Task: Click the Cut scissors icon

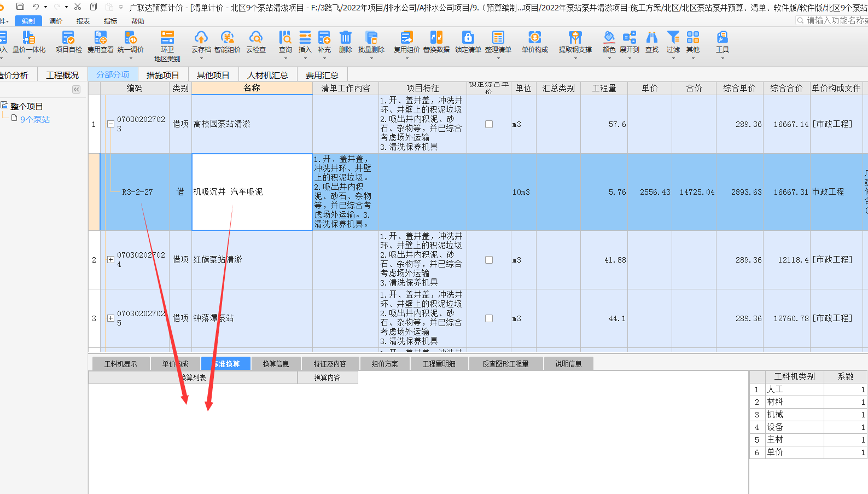Action: pos(78,7)
